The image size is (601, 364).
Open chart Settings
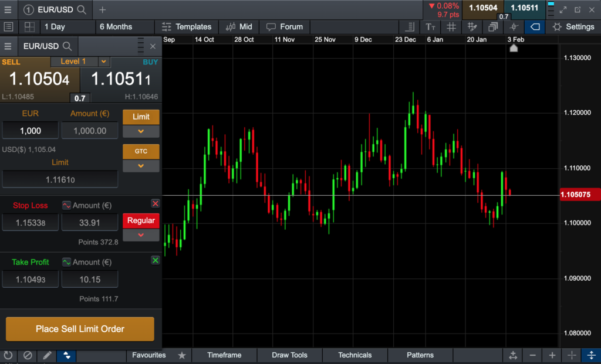coord(573,27)
